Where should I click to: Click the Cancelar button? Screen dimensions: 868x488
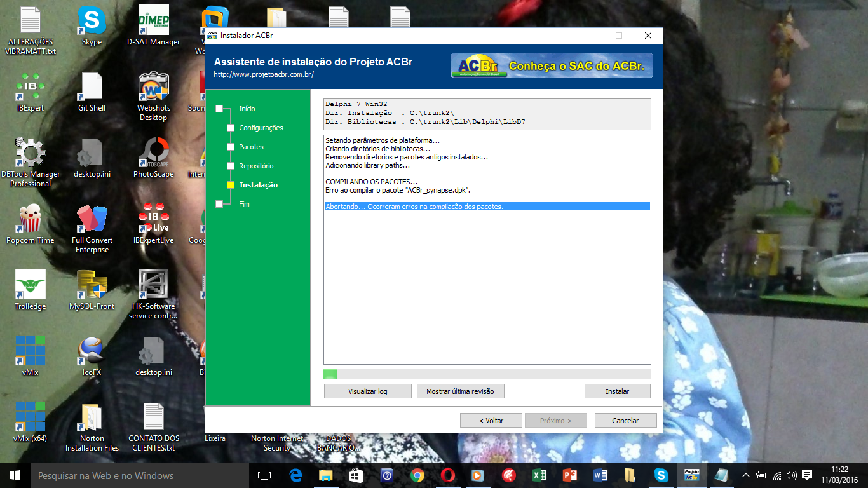click(625, 421)
